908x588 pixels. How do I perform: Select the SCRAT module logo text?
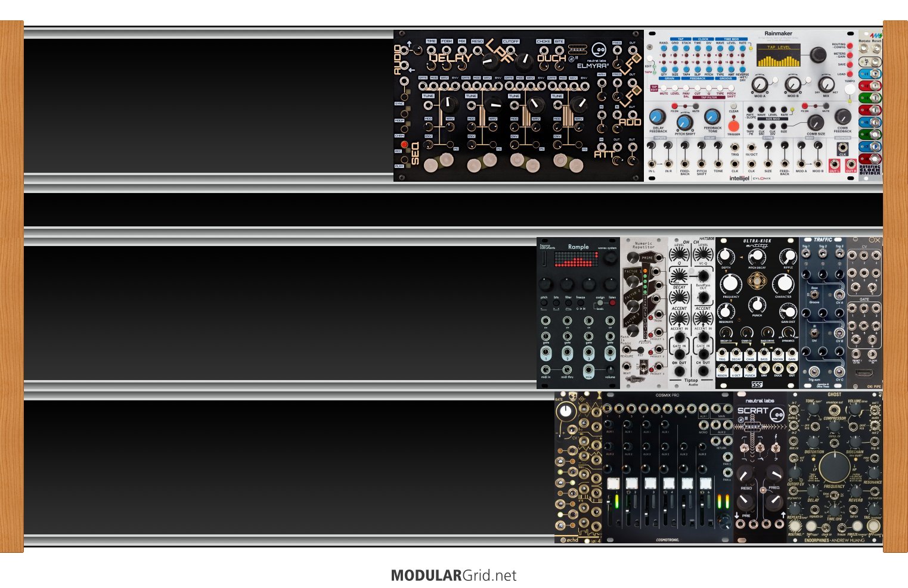click(753, 410)
